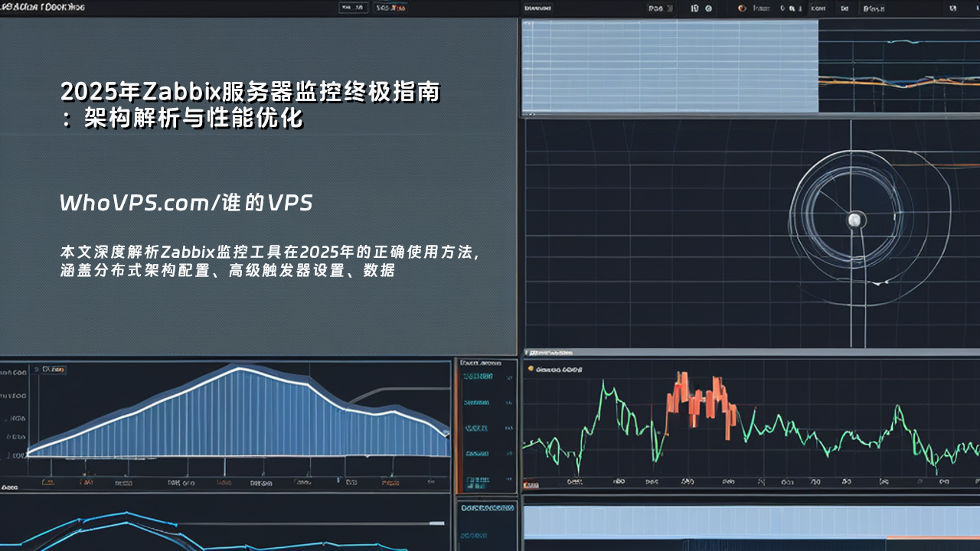Click the subtitle line "：架构解析与性能优化"

coord(182,119)
